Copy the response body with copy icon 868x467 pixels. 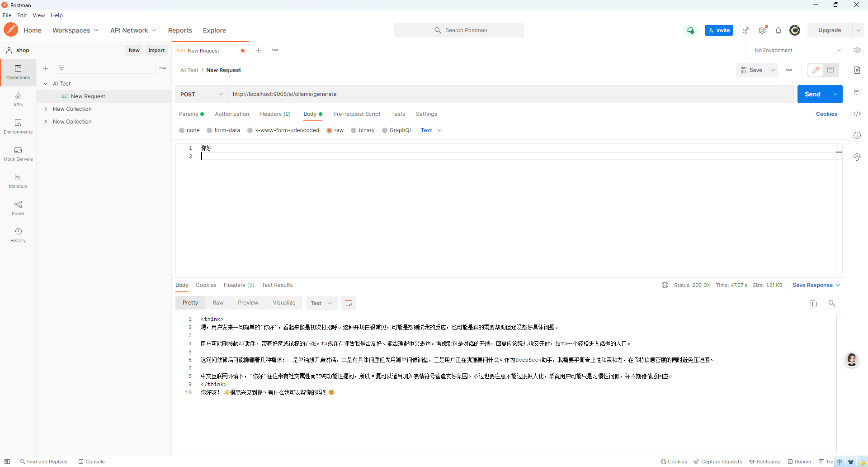(814, 303)
